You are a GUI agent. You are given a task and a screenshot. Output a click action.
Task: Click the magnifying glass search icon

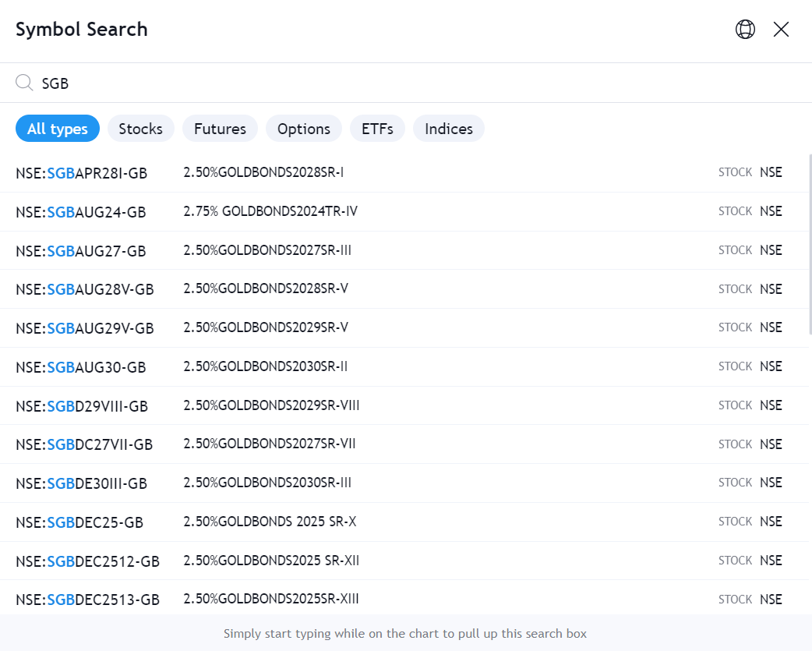(24, 83)
